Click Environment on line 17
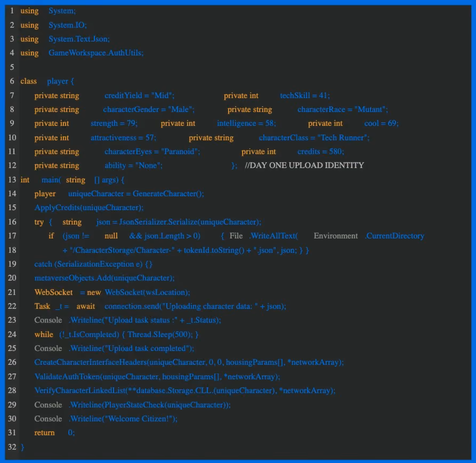The image size is (476, 463). 336,236
